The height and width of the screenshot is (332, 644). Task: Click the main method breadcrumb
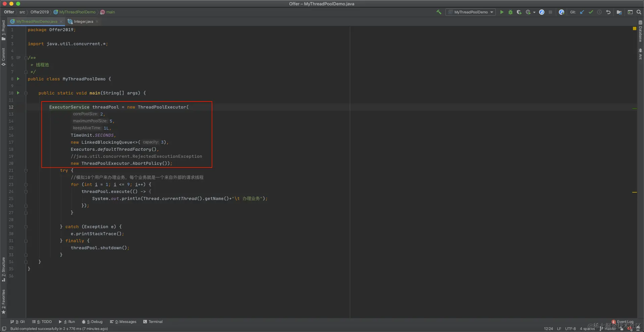108,12
